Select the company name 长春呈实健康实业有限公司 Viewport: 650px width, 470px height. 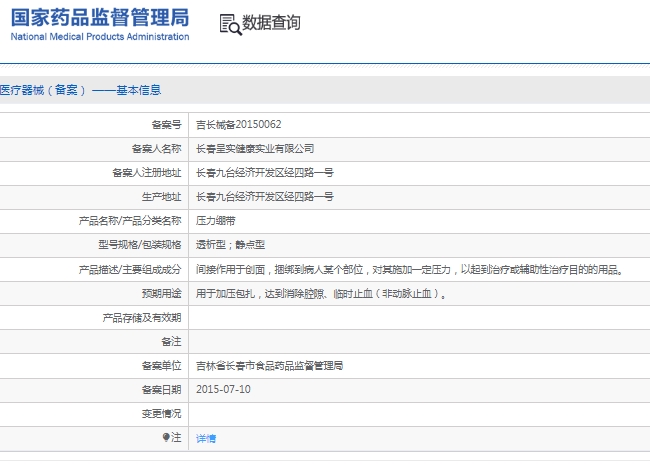click(255, 148)
